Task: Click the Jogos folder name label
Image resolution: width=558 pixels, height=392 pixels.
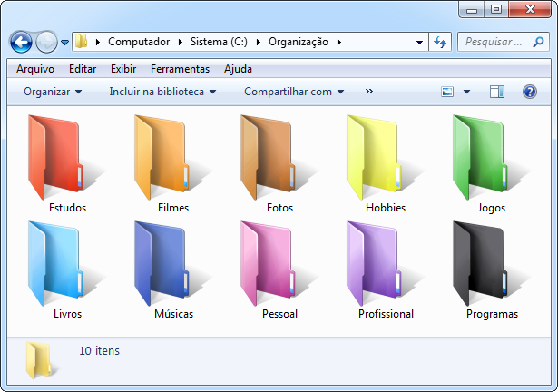Action: click(x=492, y=208)
